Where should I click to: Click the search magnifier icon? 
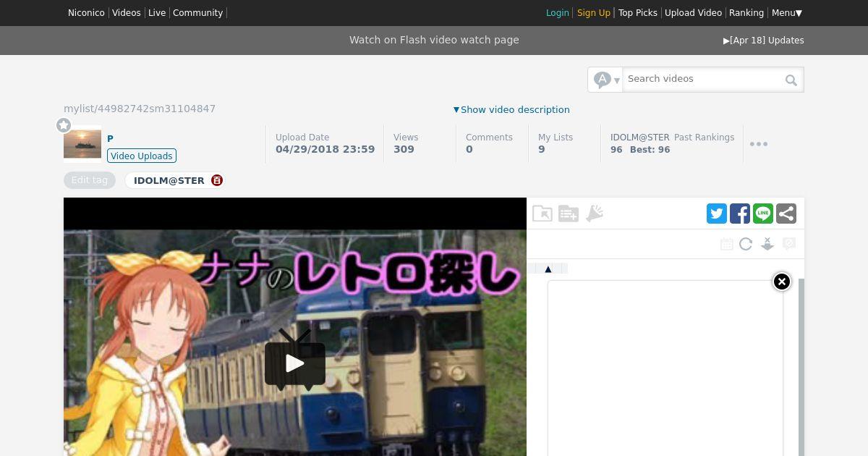[x=791, y=80]
